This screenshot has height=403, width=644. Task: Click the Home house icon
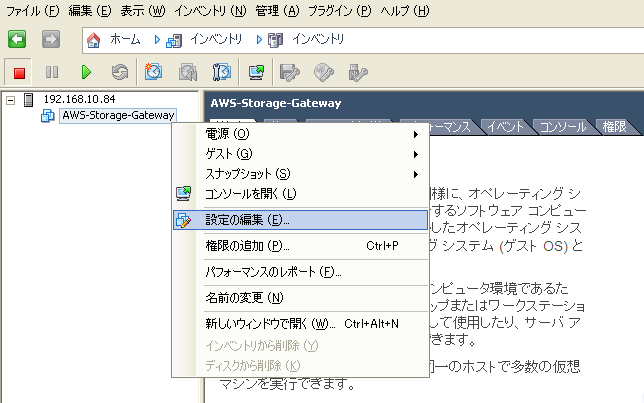pyautogui.click(x=93, y=40)
